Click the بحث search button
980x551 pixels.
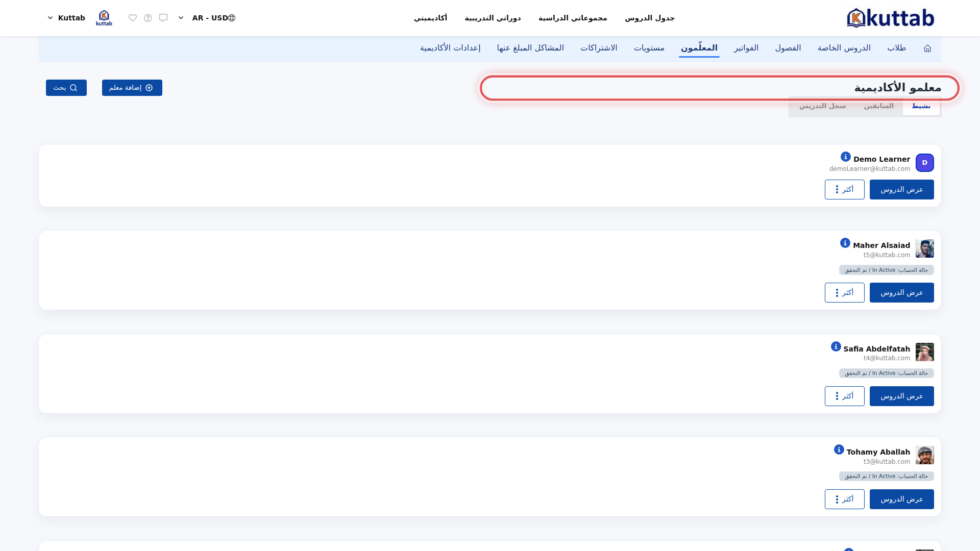tap(66, 88)
